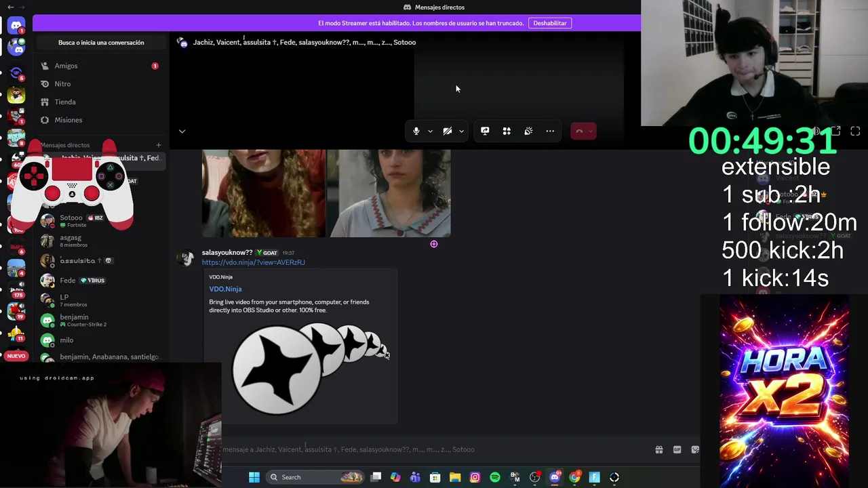The width and height of the screenshot is (868, 488).
Task: Open the soundboard icon
Action: 528,131
